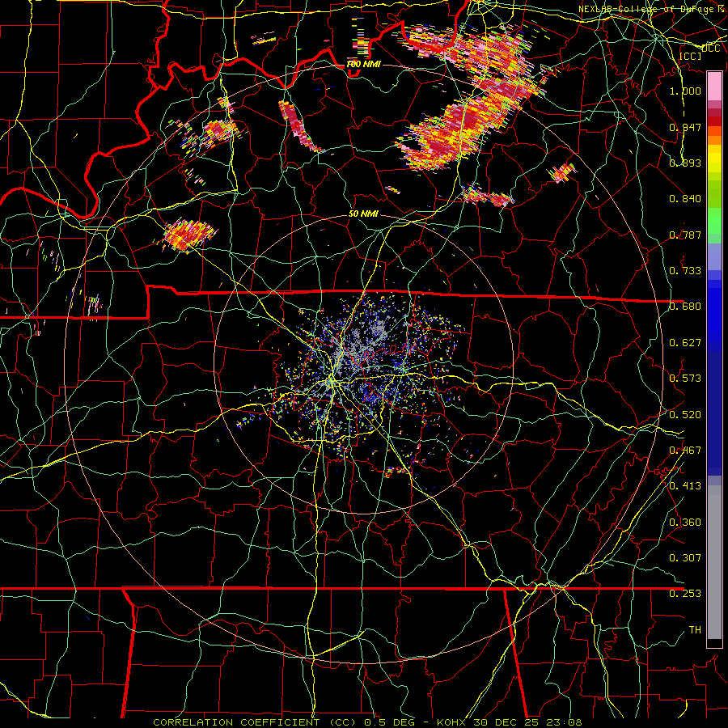Image resolution: width=728 pixels, height=728 pixels.
Task: Click the [CC] units label above color bar
Action: tap(691, 56)
